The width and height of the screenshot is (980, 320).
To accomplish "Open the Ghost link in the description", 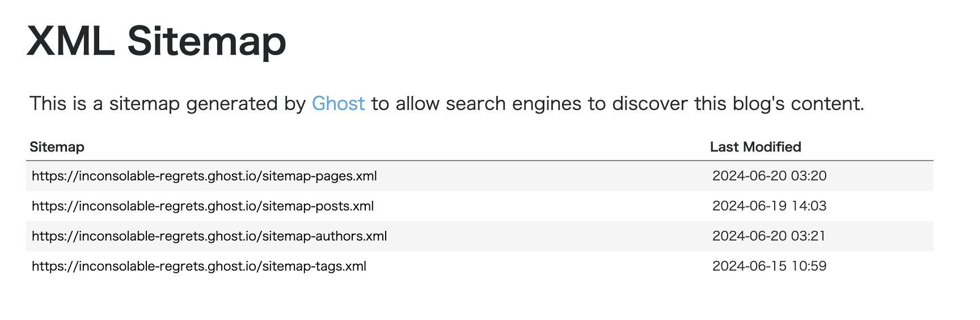I will click(339, 103).
